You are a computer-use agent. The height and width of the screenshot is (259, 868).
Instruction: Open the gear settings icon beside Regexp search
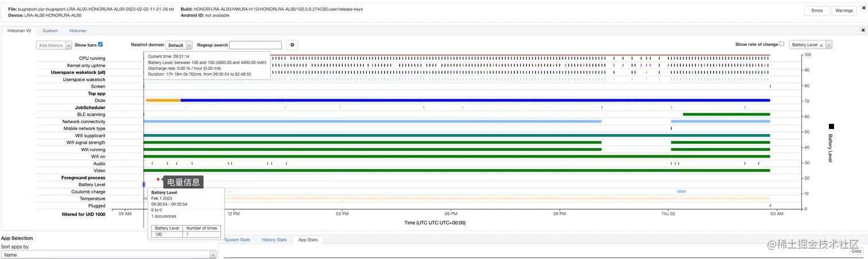pyautogui.click(x=292, y=45)
